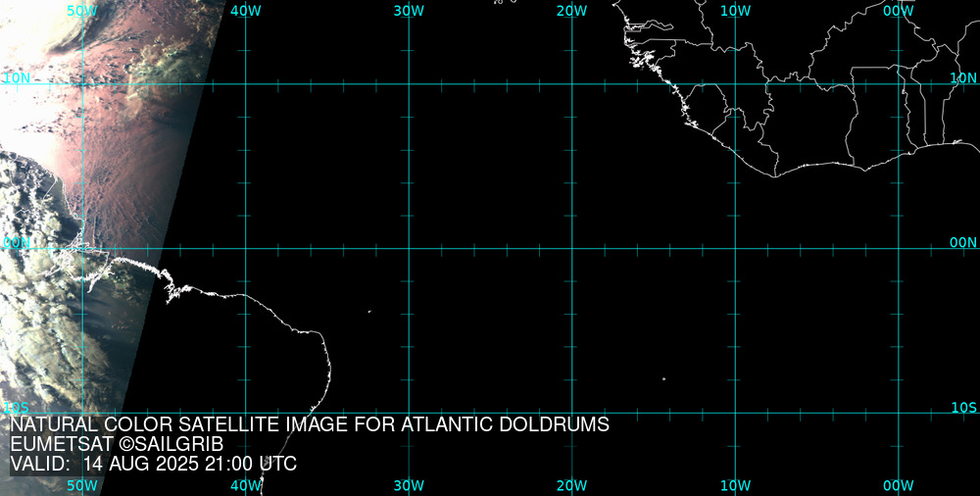
Task: Click the 'NATURAL COLOR SATELLITE IMAGE FOR ATLANTIC DOLDRUMS' caption
Action: coord(310,424)
